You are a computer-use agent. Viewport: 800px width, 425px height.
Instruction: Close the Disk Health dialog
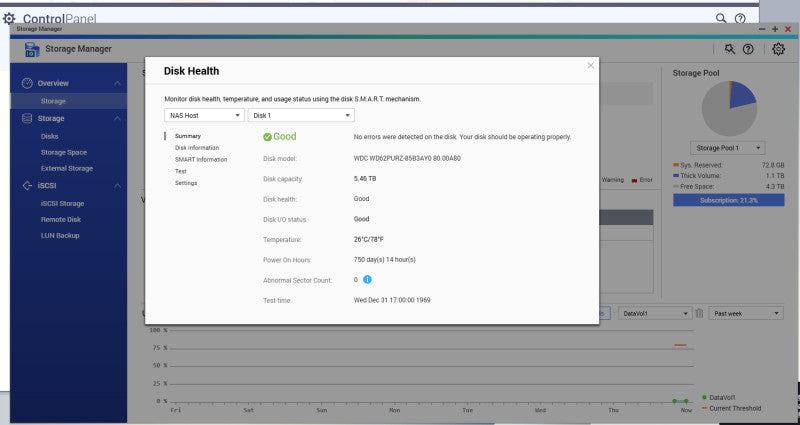590,65
